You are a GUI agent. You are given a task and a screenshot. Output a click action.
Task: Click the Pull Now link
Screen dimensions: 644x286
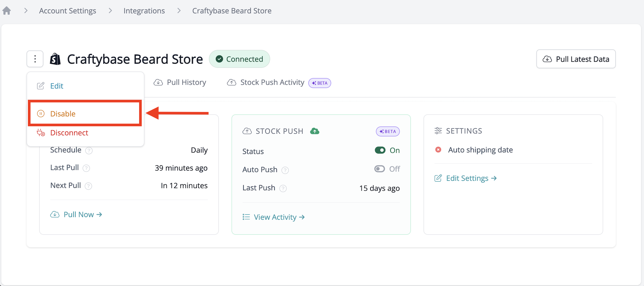point(76,214)
